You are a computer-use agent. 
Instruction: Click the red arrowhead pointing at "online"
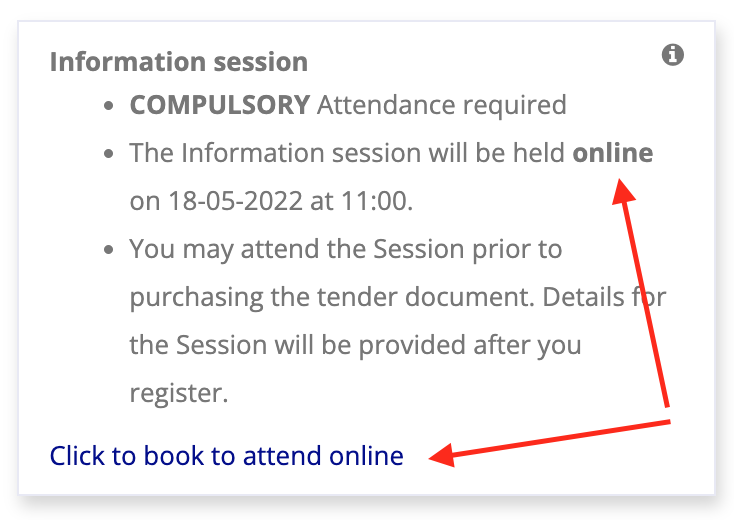623,188
